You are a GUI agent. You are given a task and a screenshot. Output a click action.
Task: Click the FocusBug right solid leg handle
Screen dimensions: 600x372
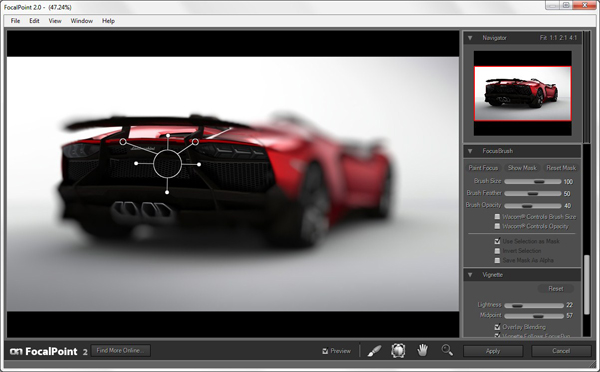coord(199,164)
